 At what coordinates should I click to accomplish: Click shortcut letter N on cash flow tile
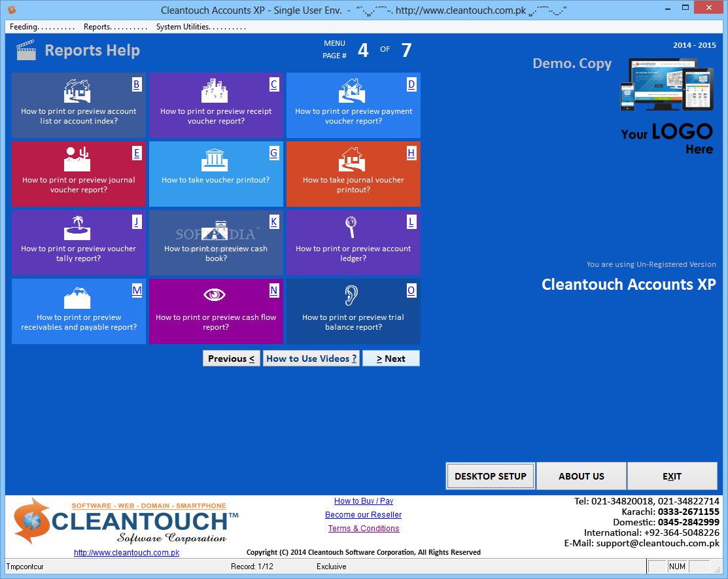coord(274,290)
